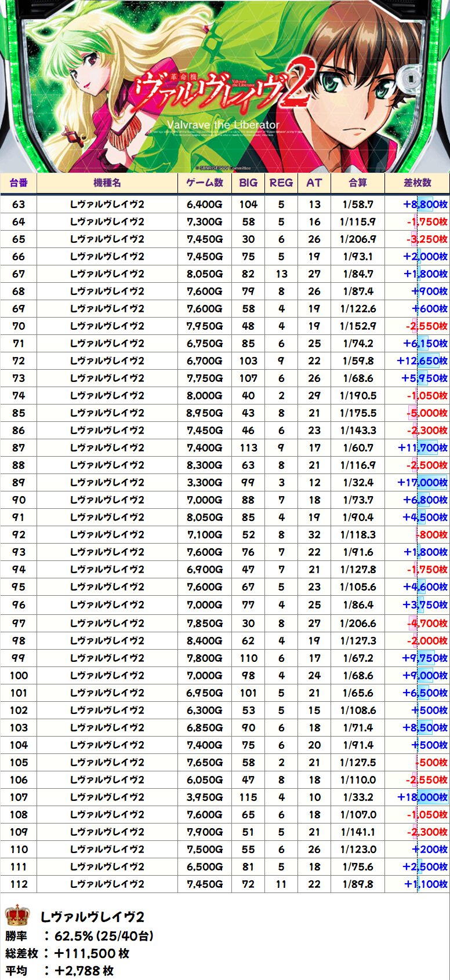The width and height of the screenshot is (450, 980).
Task: Click the 勝率 62.5% summary line
Action: pyautogui.click(x=79, y=936)
